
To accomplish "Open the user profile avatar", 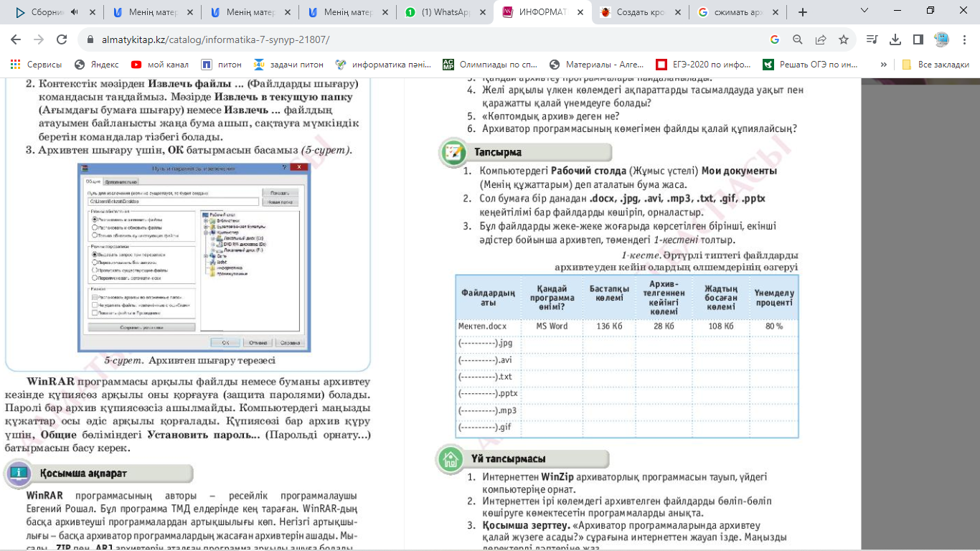I will [941, 40].
